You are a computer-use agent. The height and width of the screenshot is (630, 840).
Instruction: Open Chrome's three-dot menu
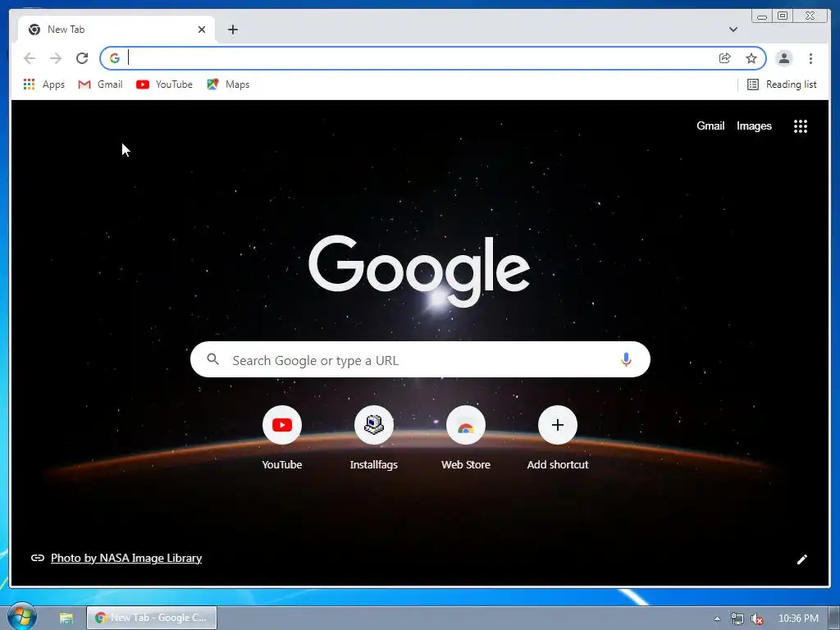(x=810, y=58)
